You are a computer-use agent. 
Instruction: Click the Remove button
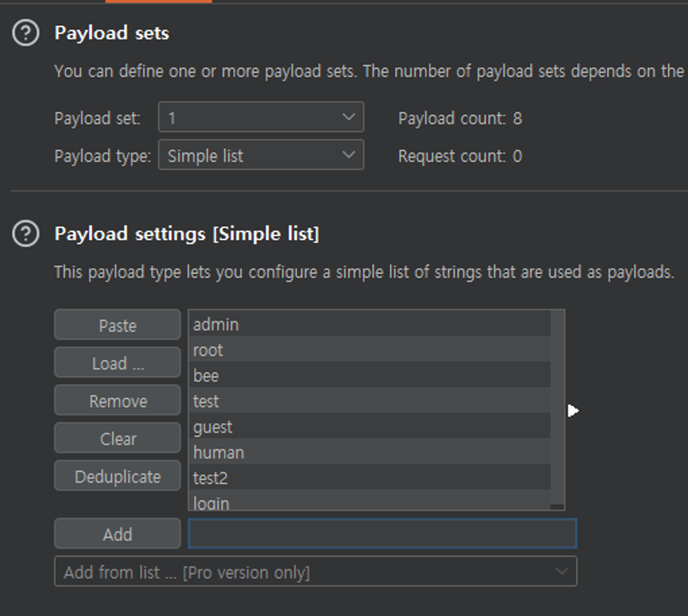point(117,400)
